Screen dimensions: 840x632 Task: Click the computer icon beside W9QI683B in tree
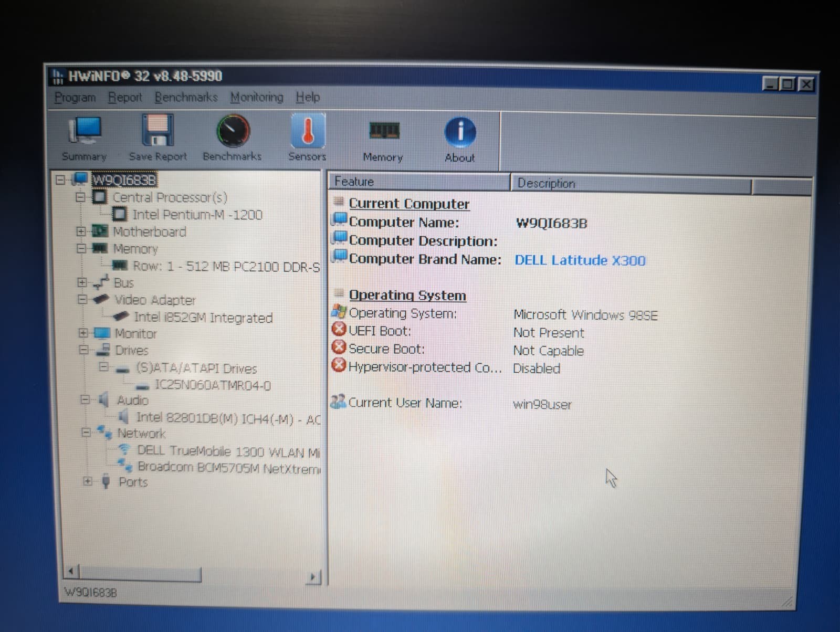click(x=80, y=180)
